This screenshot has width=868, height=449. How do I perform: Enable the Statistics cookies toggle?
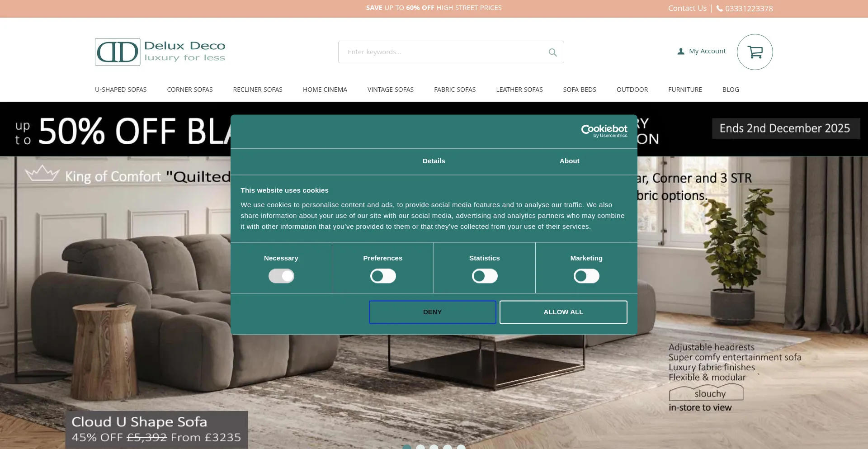tap(485, 276)
